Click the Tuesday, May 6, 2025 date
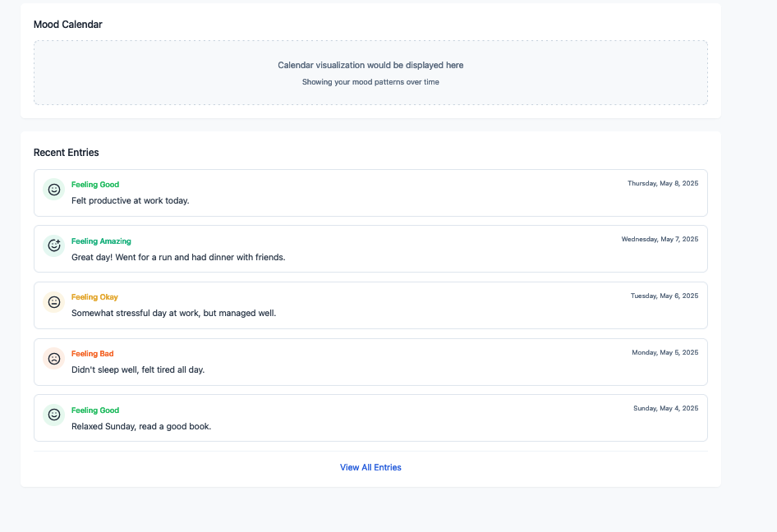This screenshot has height=532, width=777. coord(664,296)
